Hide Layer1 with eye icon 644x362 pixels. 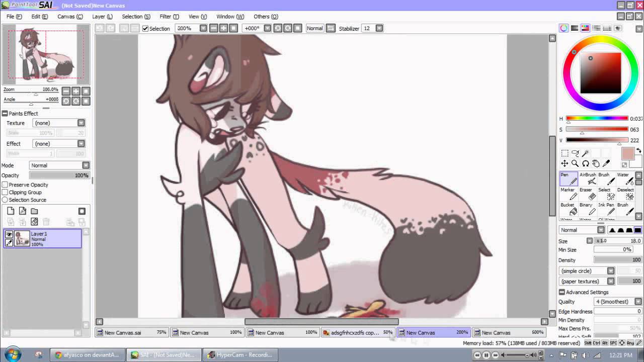tap(9, 235)
